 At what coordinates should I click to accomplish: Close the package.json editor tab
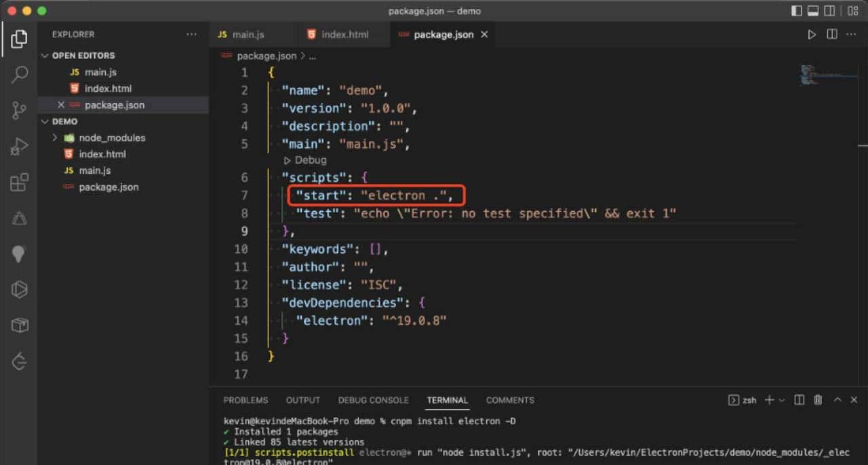(x=484, y=35)
